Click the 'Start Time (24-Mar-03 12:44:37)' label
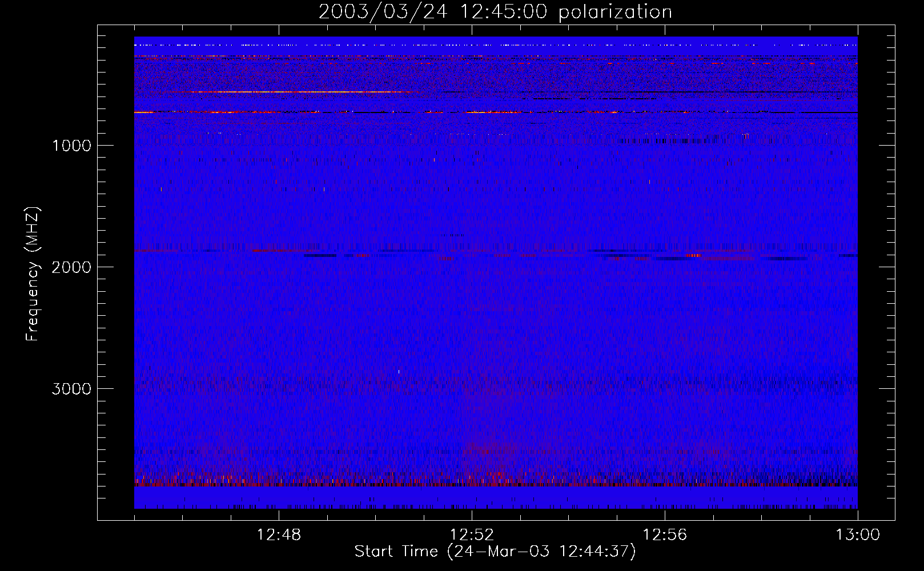The image size is (924, 571). click(x=495, y=552)
